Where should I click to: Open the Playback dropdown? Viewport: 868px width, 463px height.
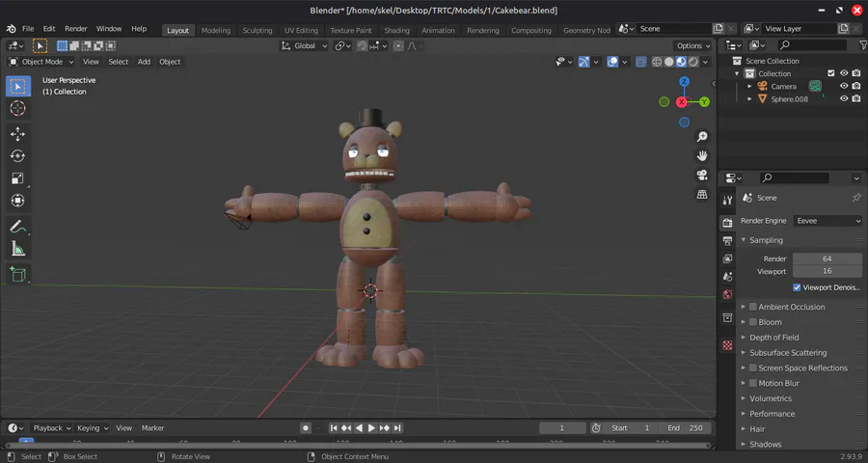(x=52, y=428)
